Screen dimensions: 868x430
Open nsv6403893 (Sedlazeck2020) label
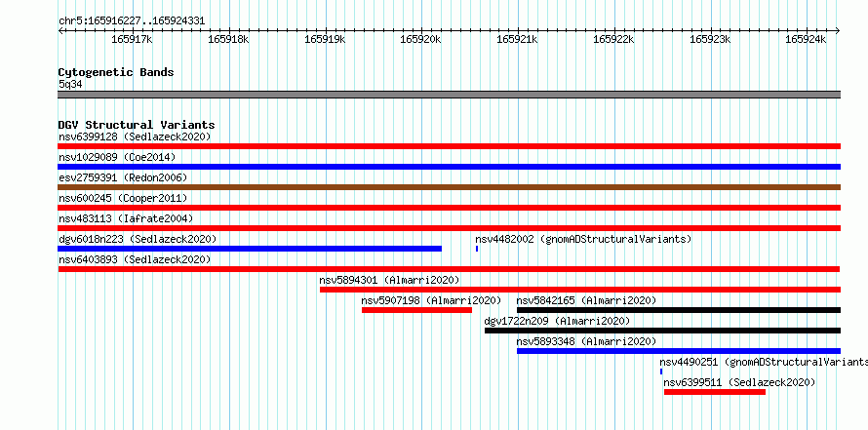[x=135, y=259]
